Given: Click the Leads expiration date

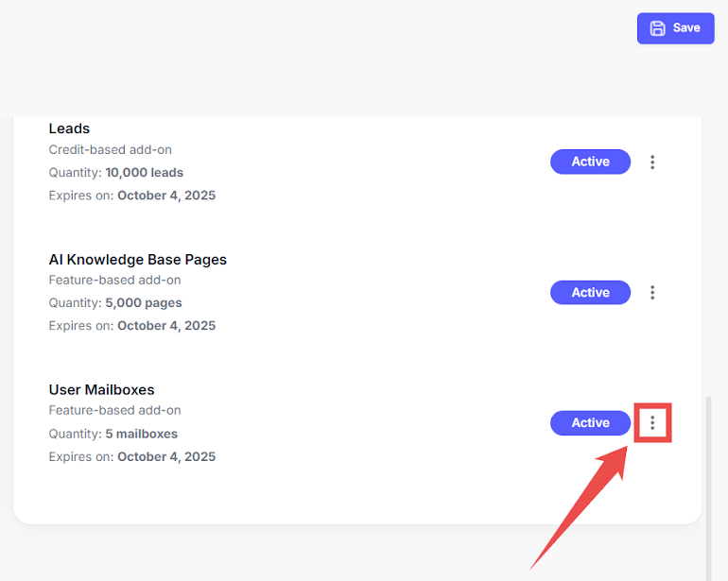Looking at the screenshot, I should pos(165,196).
